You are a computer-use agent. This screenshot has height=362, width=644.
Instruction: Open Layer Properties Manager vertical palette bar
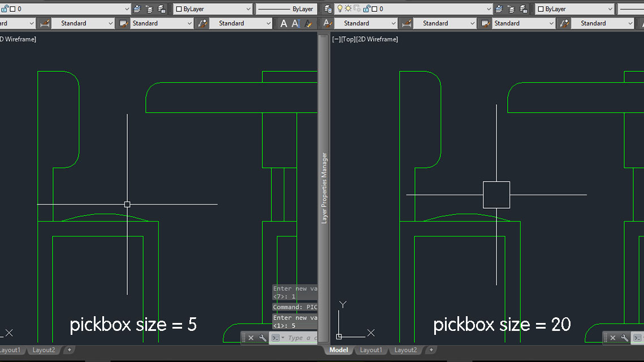coord(324,188)
